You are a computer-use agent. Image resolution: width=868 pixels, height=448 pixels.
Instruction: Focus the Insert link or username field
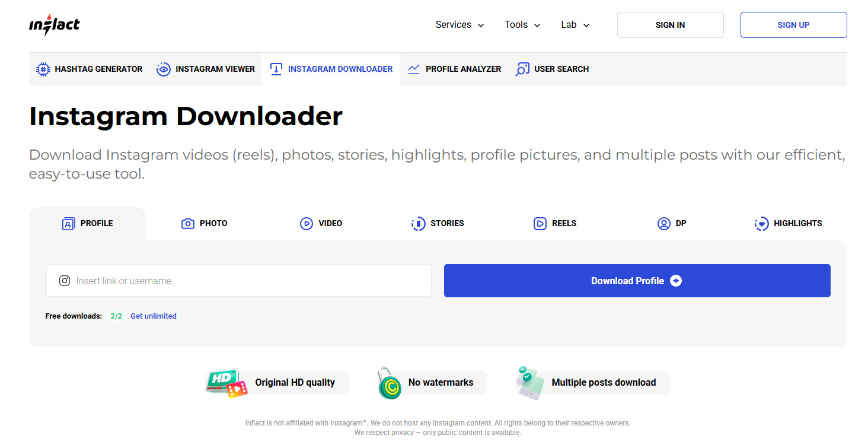click(239, 281)
